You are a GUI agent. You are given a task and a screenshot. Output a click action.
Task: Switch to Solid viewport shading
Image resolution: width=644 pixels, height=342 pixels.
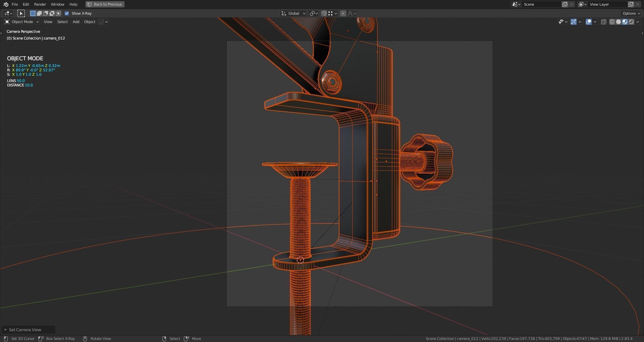pyautogui.click(x=618, y=22)
